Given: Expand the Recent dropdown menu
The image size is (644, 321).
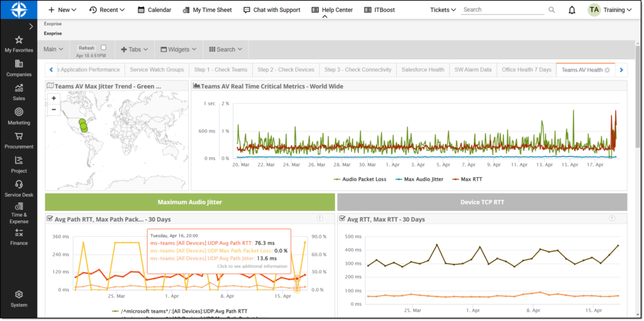Looking at the screenshot, I should click(x=107, y=10).
